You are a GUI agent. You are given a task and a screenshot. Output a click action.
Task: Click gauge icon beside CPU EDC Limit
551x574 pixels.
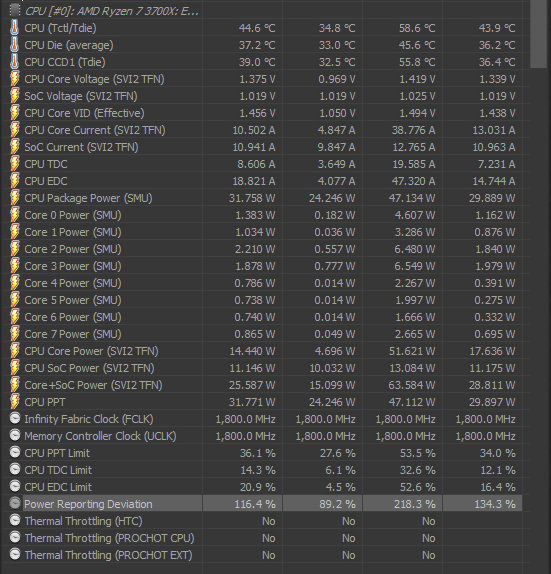[x=15, y=486]
